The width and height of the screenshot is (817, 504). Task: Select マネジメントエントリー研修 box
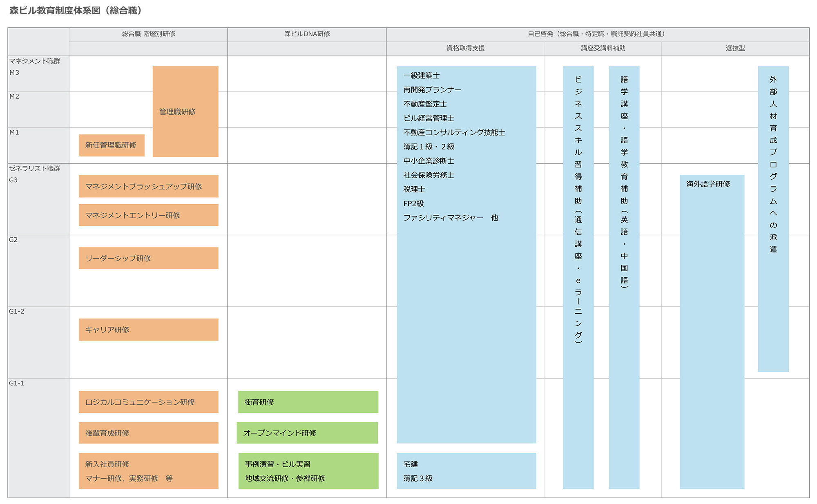(x=148, y=215)
